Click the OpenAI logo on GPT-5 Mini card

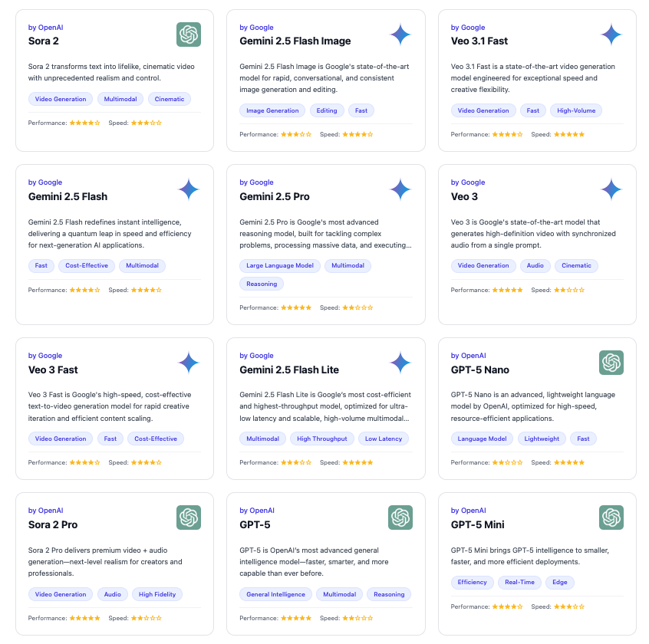[611, 517]
